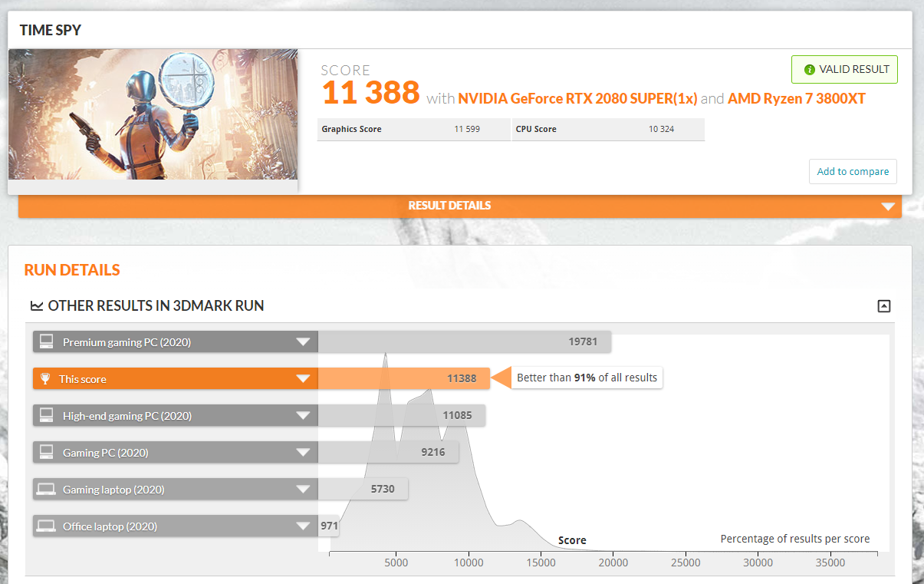
Task: Open dropdown arrow on Gaming PC (2020) row
Action: [304, 453]
